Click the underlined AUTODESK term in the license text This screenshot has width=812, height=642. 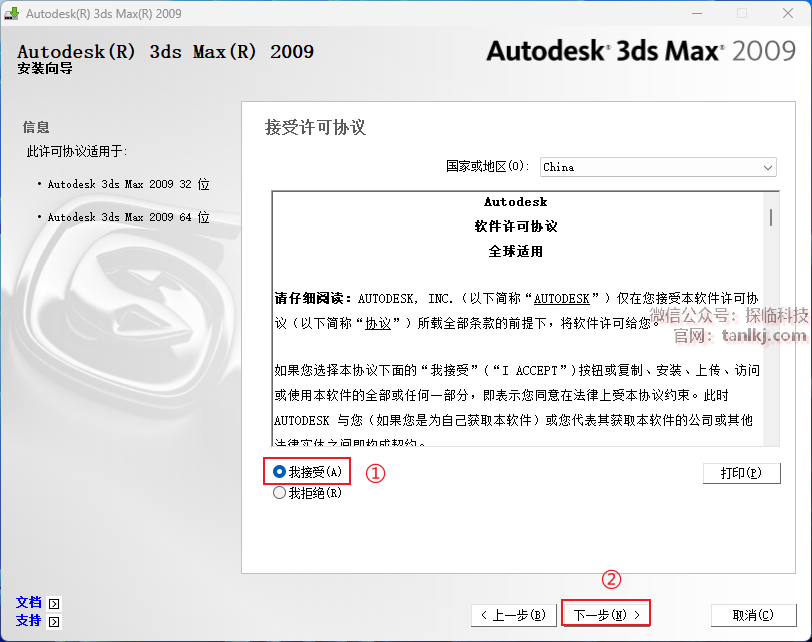pyautogui.click(x=562, y=299)
